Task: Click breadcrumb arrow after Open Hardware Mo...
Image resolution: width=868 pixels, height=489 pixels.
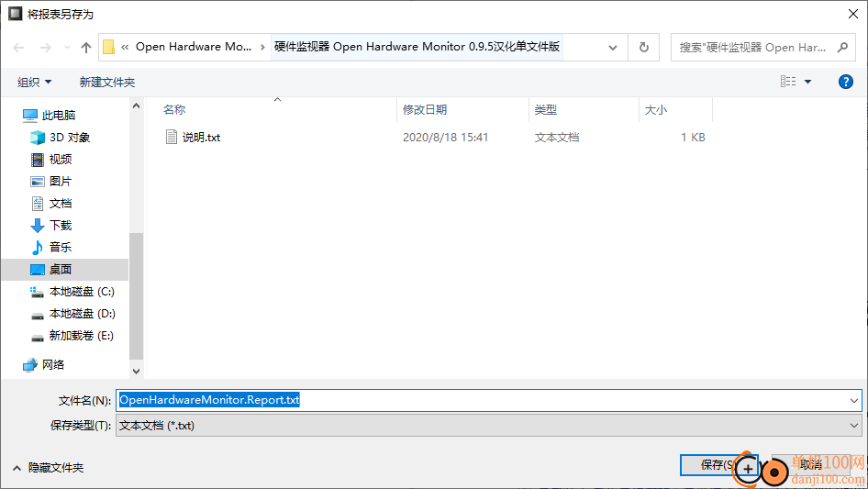Action: tap(262, 48)
